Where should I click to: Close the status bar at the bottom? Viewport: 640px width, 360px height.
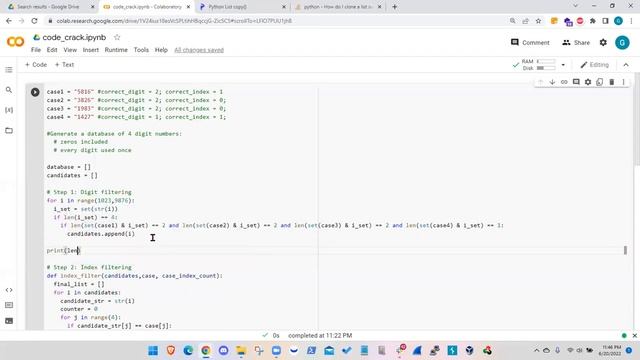(635, 336)
